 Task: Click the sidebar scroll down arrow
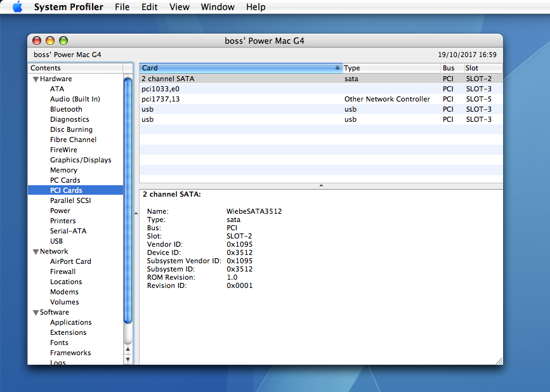(128, 360)
